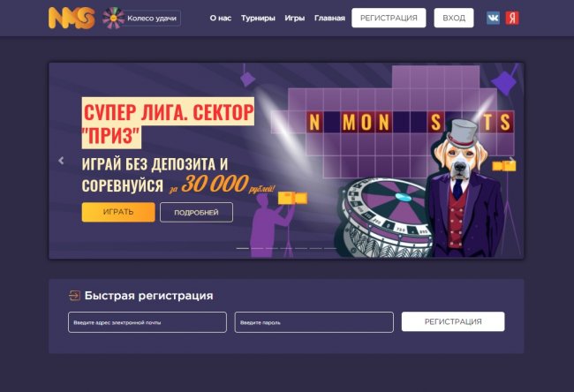Go to next banner slide arrow
Viewport: 574px width, 392px height.
[x=511, y=161]
